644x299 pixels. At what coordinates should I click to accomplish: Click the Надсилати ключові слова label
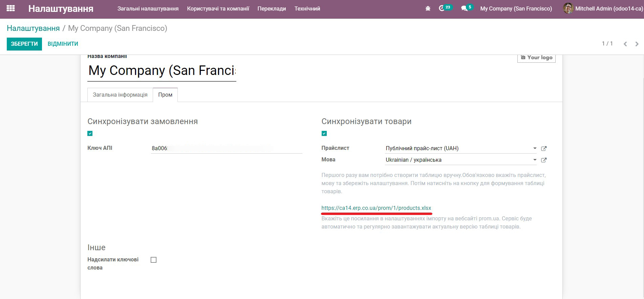[113, 264]
